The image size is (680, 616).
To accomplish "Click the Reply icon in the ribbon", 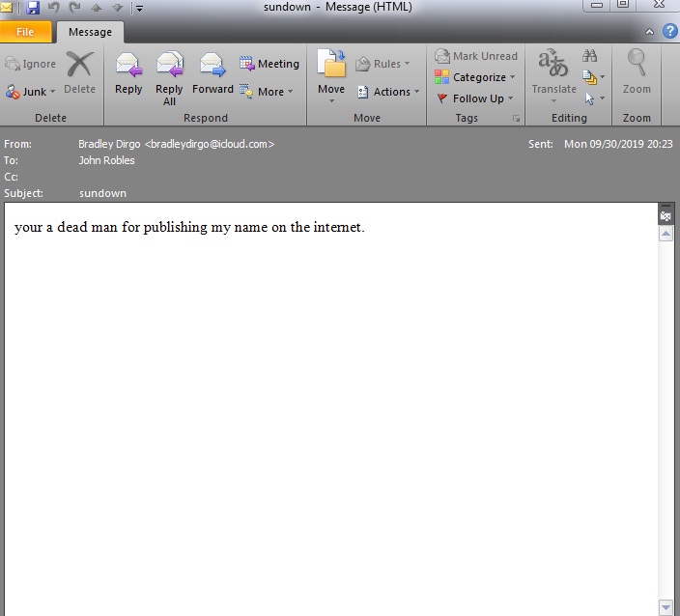I will [127, 66].
